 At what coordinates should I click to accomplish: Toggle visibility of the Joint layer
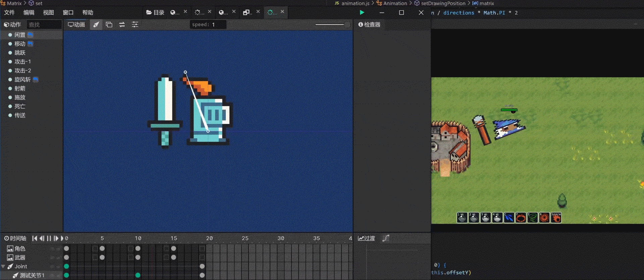[x=52, y=267]
